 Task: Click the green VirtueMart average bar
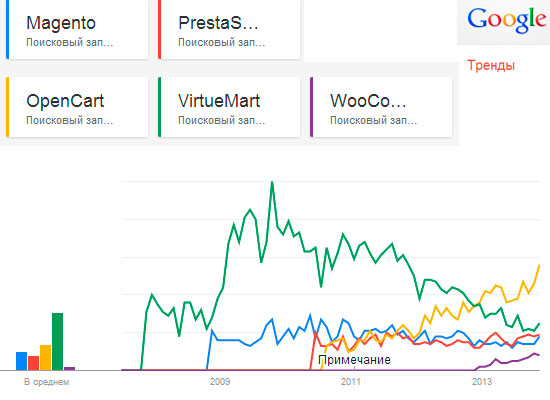tap(58, 341)
